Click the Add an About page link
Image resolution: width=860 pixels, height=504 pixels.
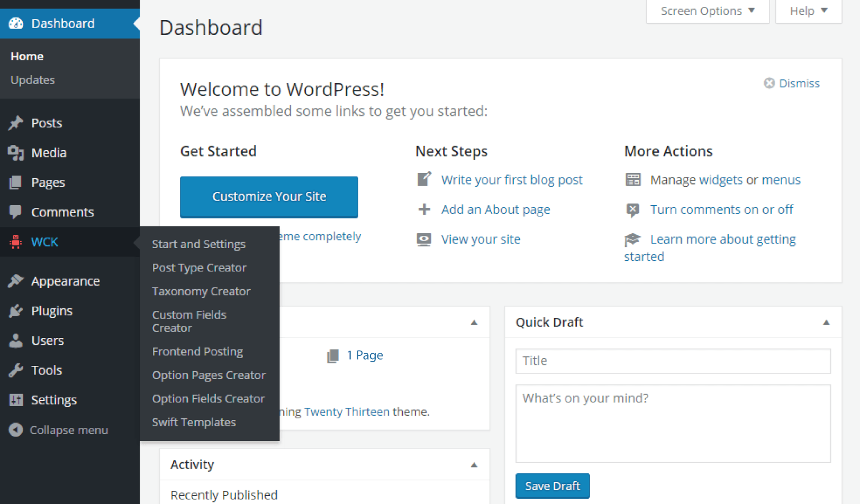point(496,209)
